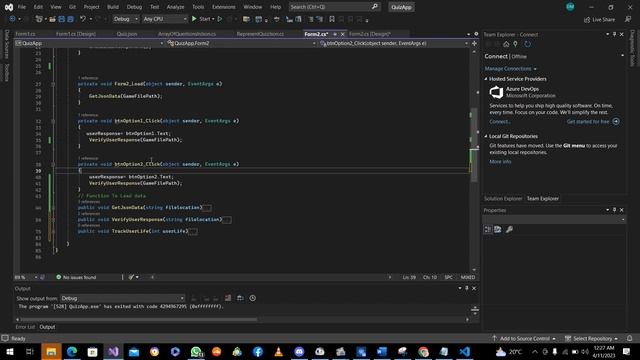The height and width of the screenshot is (360, 640).
Task: Open the Debug solution configuration dropdown
Action: tap(125, 19)
